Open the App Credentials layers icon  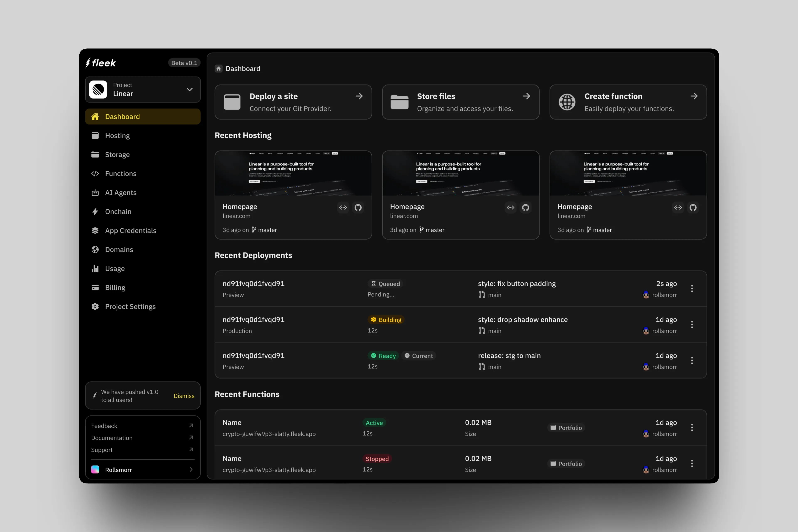point(95,230)
